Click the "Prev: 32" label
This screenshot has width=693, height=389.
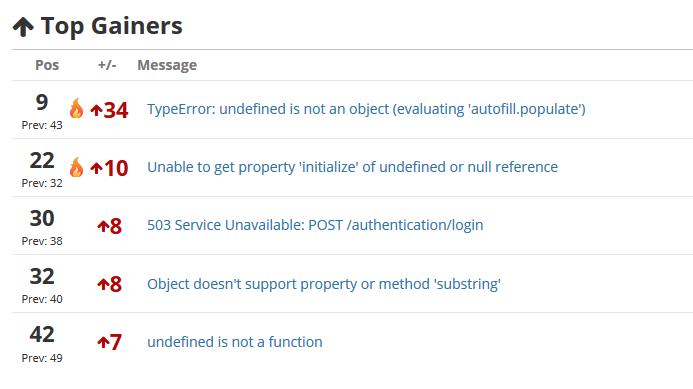click(42, 183)
